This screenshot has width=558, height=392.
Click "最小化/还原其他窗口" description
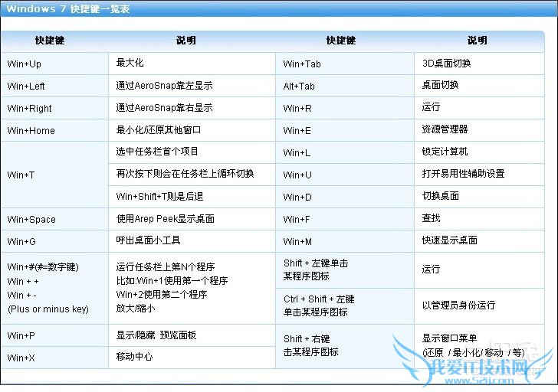[x=159, y=129]
